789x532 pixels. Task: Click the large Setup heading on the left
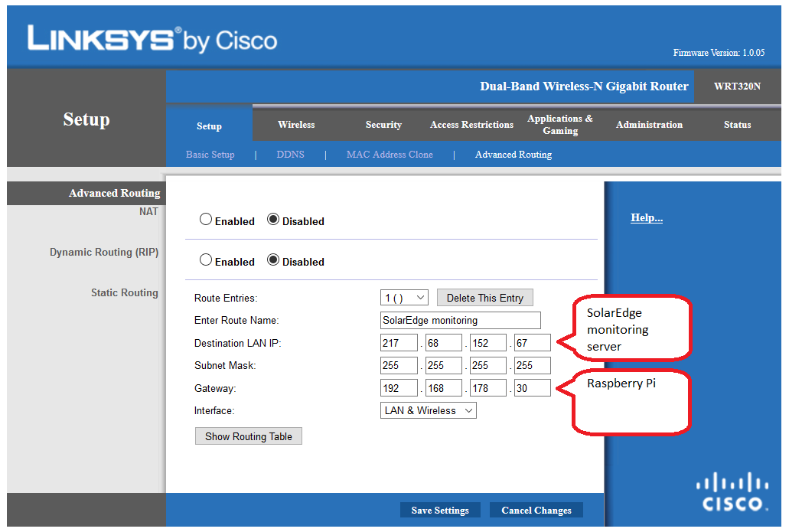coord(86,119)
